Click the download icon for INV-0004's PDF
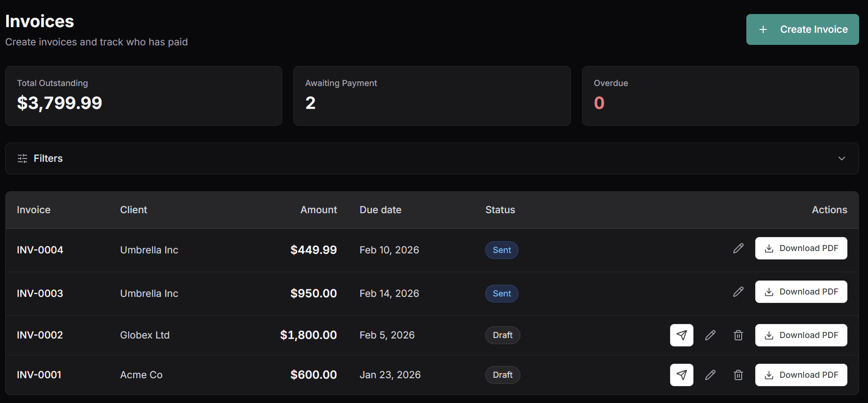 (769, 248)
